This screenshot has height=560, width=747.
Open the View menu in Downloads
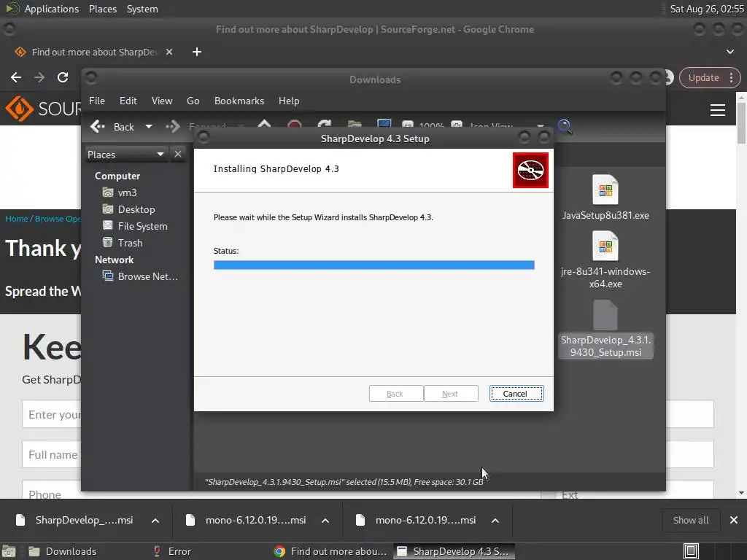coord(162,101)
